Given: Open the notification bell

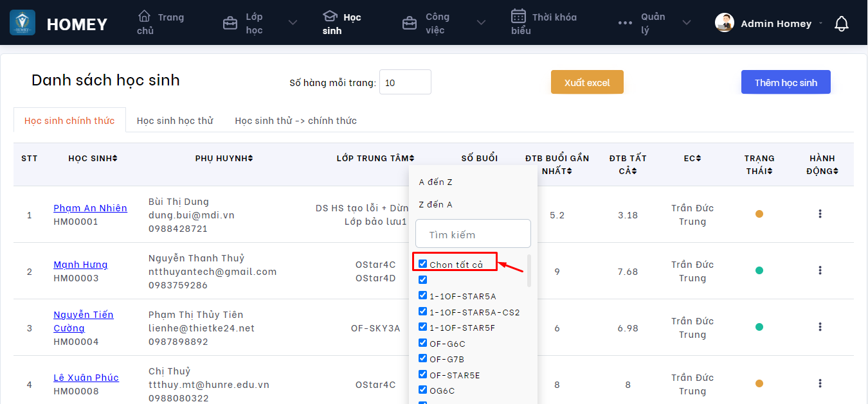Looking at the screenshot, I should click(x=841, y=24).
